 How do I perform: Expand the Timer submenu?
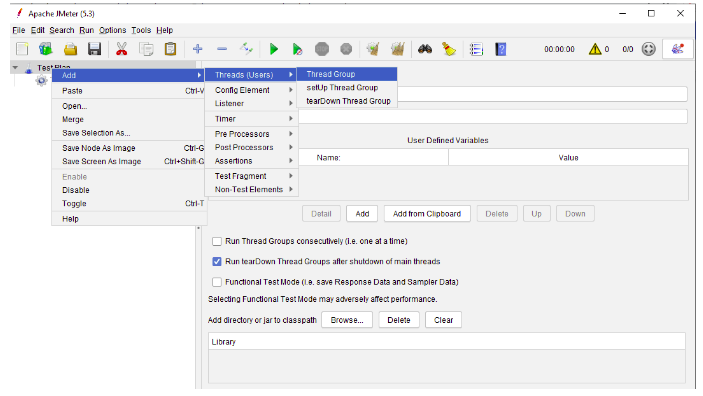pos(252,119)
